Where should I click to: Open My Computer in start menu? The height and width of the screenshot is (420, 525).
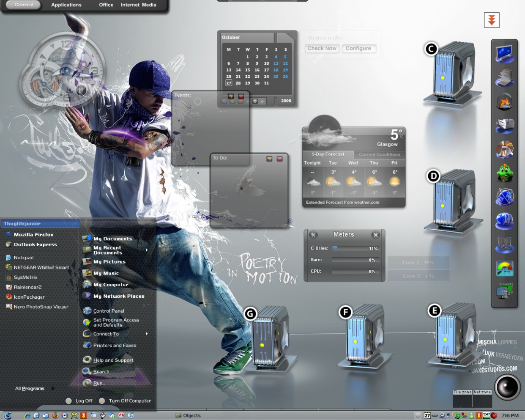tap(110, 285)
